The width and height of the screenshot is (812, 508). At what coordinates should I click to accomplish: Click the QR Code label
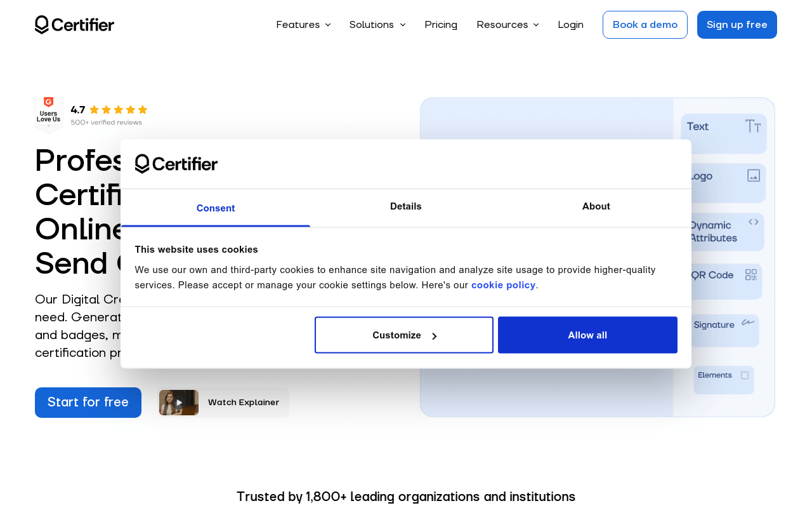click(712, 275)
